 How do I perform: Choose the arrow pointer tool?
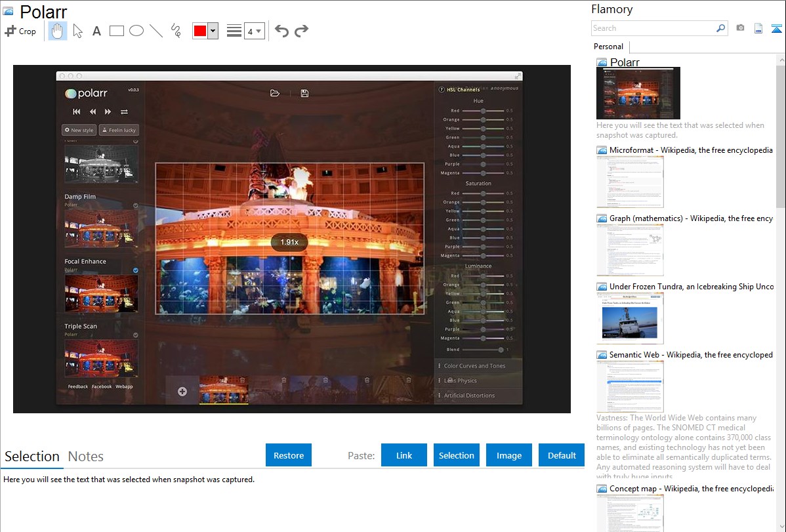pyautogui.click(x=77, y=31)
